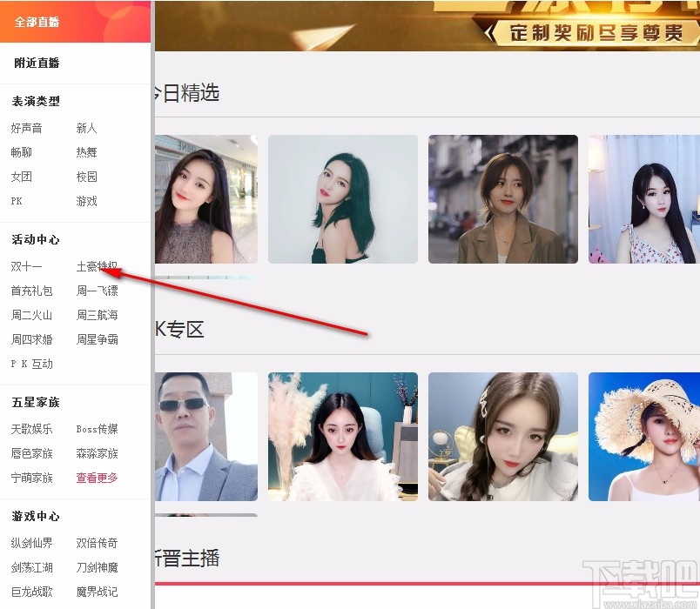Open the 天歌娱乐 family
This screenshot has width=700, height=609.
[x=31, y=429]
